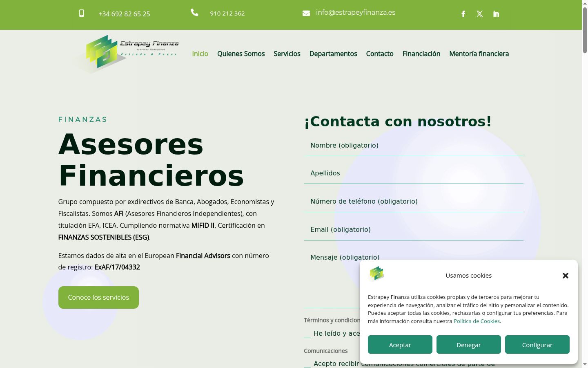588x368 pixels.
Task: Click the mobile phone icon in top bar
Action: coord(82,13)
